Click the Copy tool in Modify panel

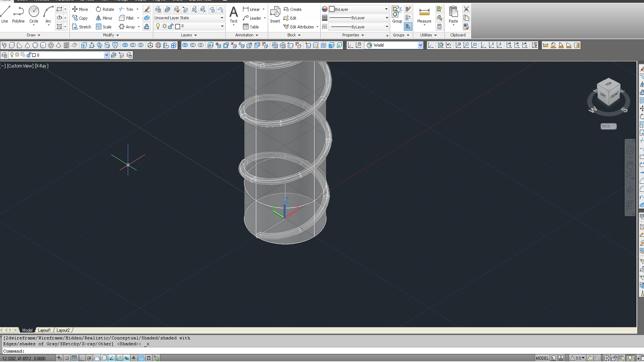pos(80,18)
